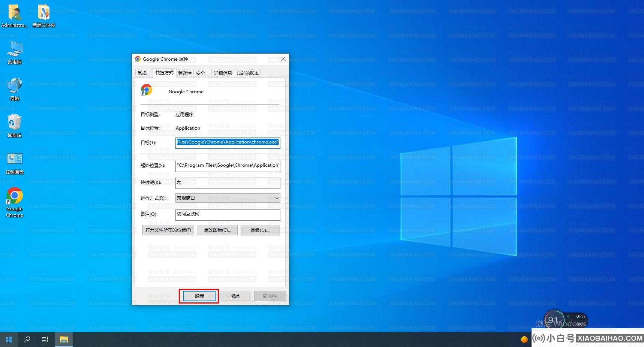Click the 取消 button
The image size is (644, 347).
pyautogui.click(x=235, y=296)
